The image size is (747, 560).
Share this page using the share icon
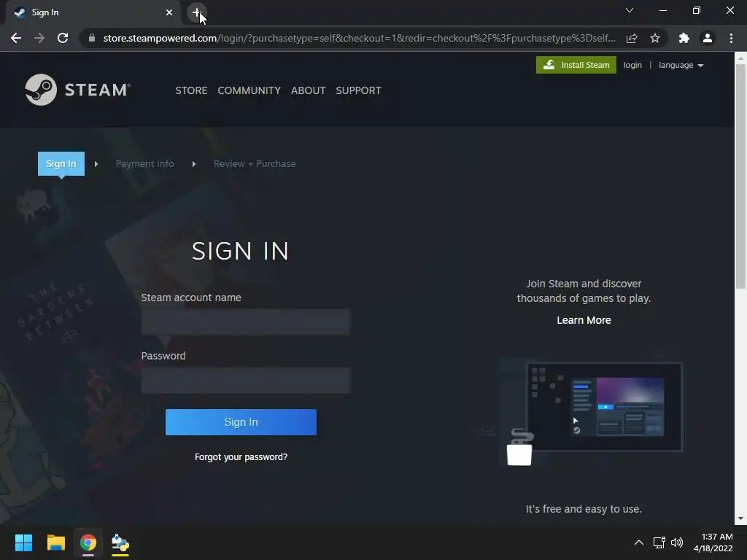(x=632, y=38)
